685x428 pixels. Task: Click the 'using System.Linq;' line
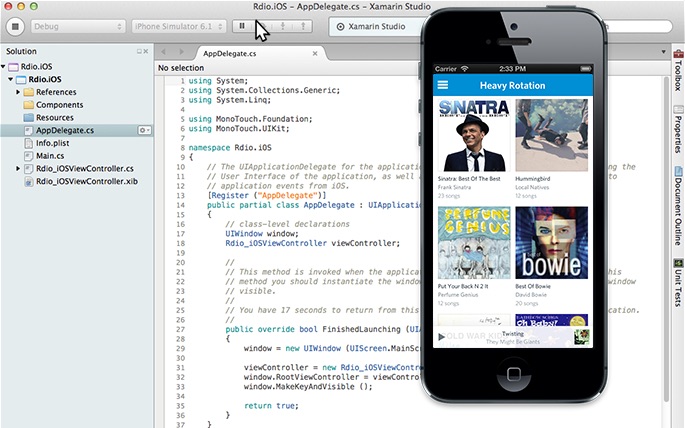pos(230,100)
